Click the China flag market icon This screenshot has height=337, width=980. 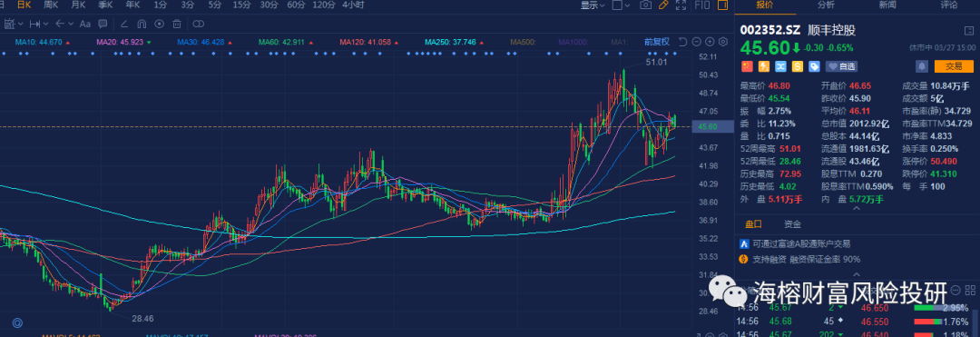point(747,66)
